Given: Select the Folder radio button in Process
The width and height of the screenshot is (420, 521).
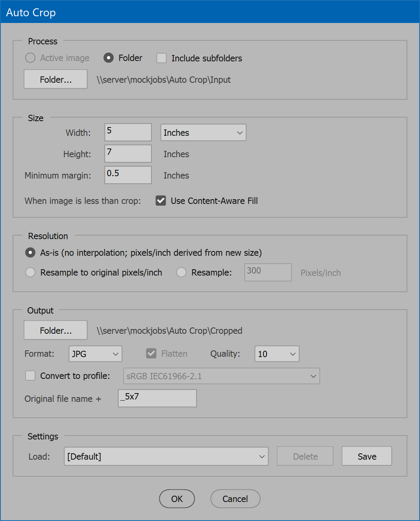Looking at the screenshot, I should pos(109,58).
